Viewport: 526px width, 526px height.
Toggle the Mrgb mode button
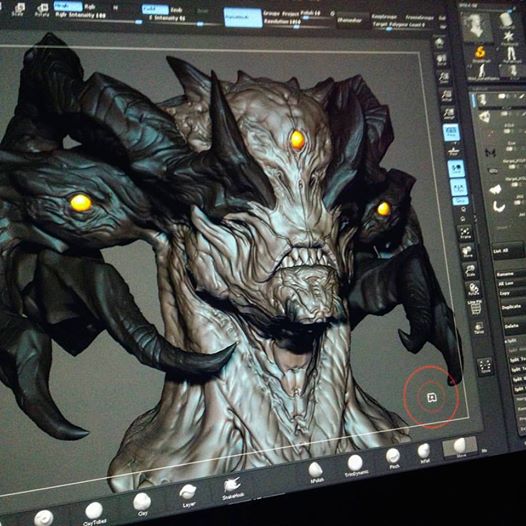coord(68,6)
